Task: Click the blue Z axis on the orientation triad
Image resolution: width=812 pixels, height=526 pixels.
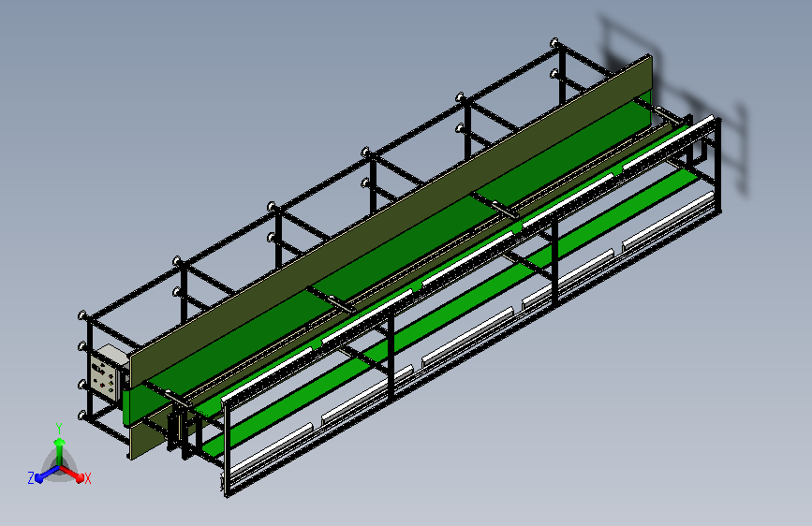Action: pyautogui.click(x=47, y=475)
